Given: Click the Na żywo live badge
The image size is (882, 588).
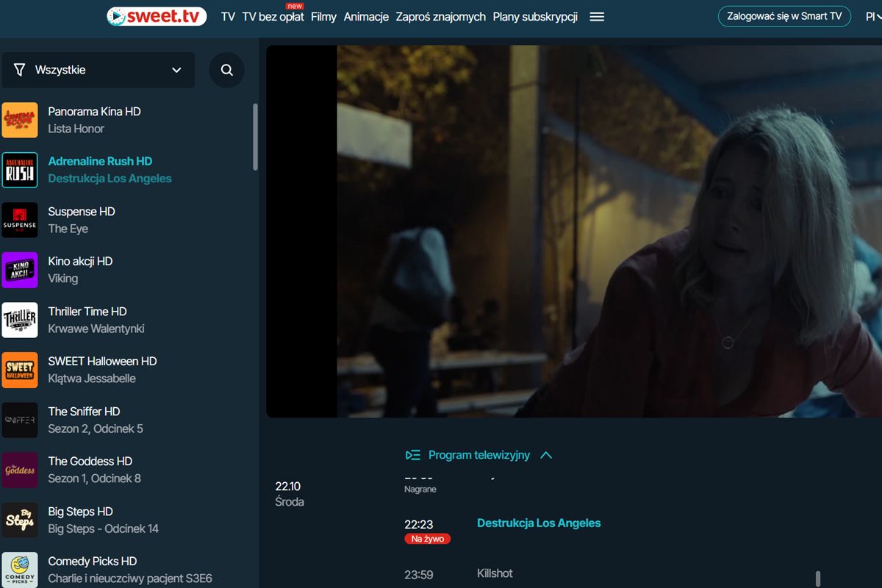Looking at the screenshot, I should click(x=427, y=539).
